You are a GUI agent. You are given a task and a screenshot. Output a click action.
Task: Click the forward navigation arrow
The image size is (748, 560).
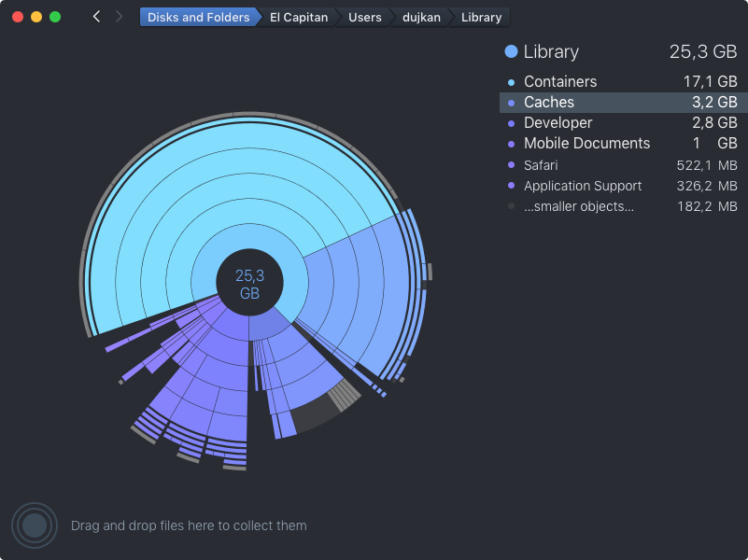pos(119,17)
